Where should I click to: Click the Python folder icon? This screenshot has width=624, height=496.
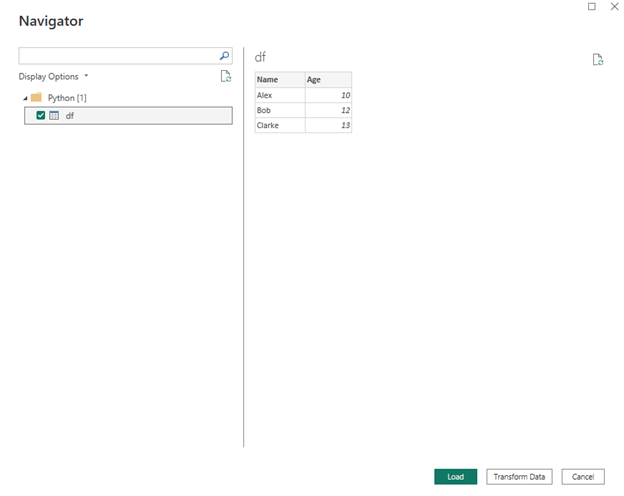tap(36, 98)
